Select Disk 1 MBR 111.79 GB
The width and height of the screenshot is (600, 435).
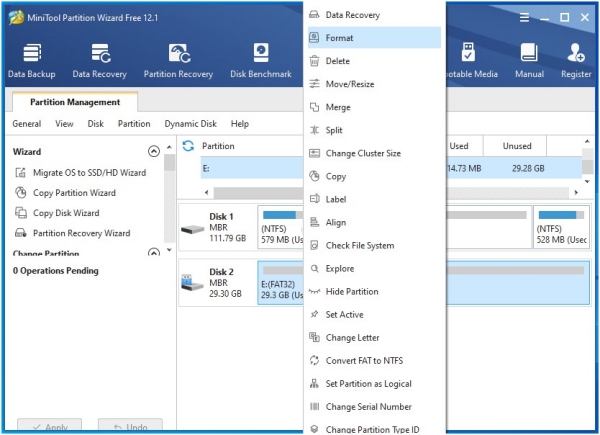click(x=217, y=227)
